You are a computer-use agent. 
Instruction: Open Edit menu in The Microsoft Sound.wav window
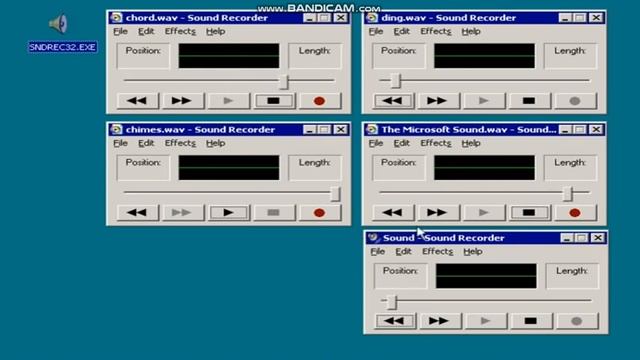401,143
